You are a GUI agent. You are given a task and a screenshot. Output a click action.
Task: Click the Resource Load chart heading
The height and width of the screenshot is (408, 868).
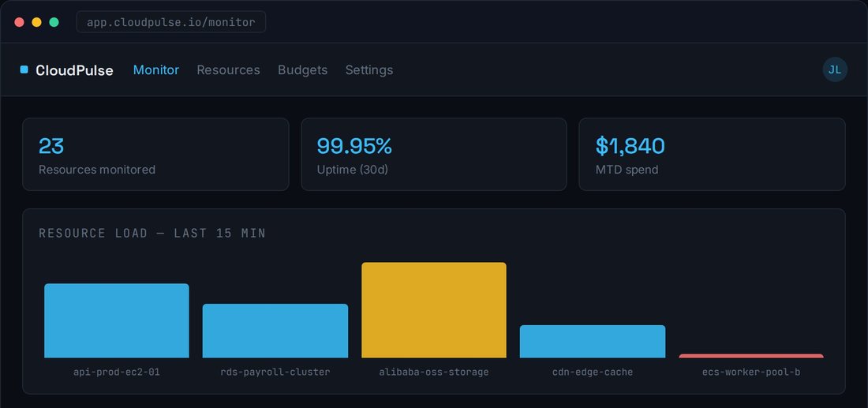click(x=152, y=233)
